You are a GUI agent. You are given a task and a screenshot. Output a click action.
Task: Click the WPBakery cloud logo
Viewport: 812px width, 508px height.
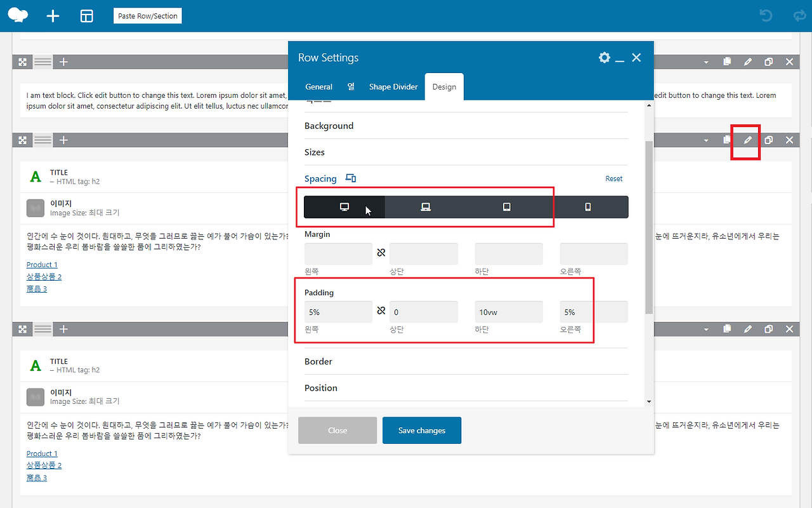tap(18, 15)
